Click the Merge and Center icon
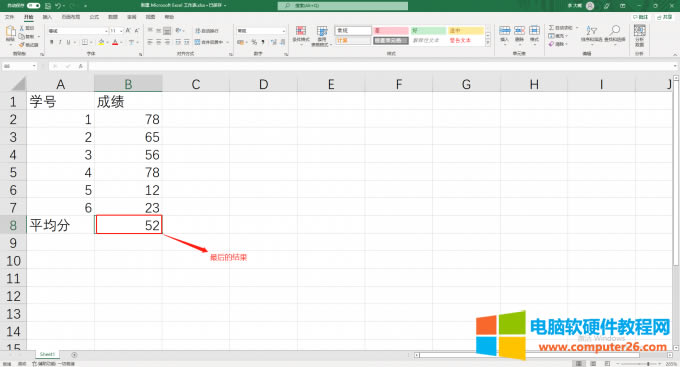Screen dimensions: 680x367 197,42
